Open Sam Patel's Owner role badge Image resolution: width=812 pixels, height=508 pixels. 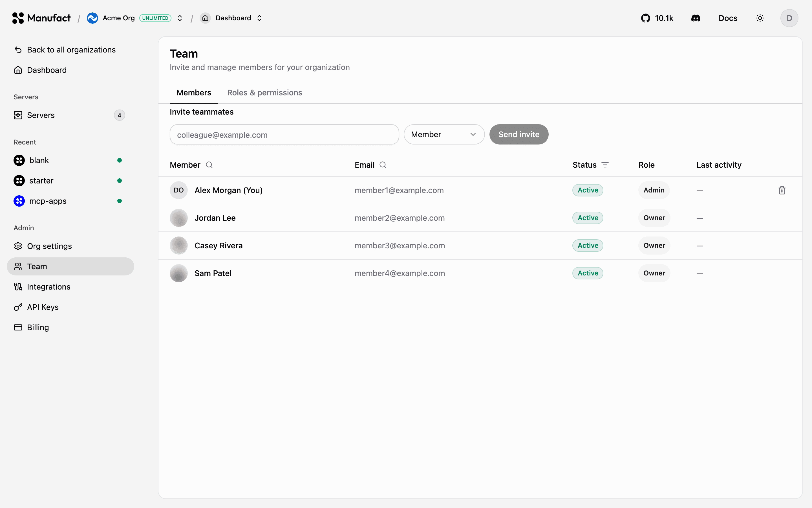(654, 273)
